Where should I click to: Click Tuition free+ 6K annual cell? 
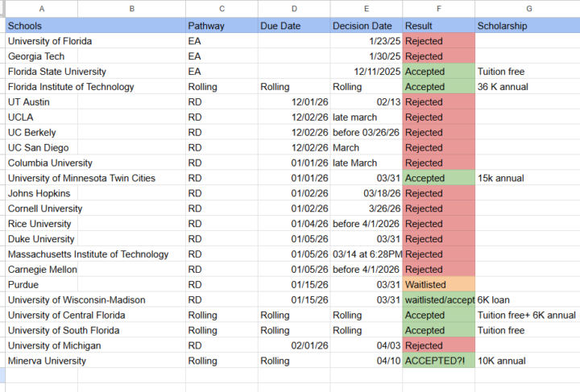(x=528, y=316)
